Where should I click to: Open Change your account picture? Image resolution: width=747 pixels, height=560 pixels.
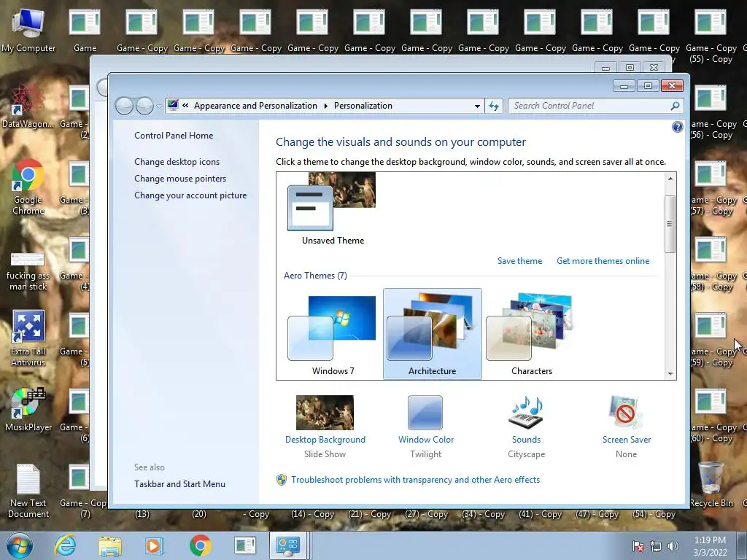[190, 195]
